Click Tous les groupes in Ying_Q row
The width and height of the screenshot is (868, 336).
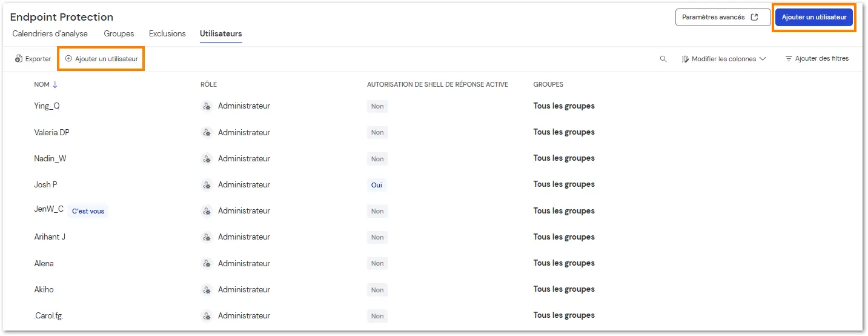tap(564, 106)
